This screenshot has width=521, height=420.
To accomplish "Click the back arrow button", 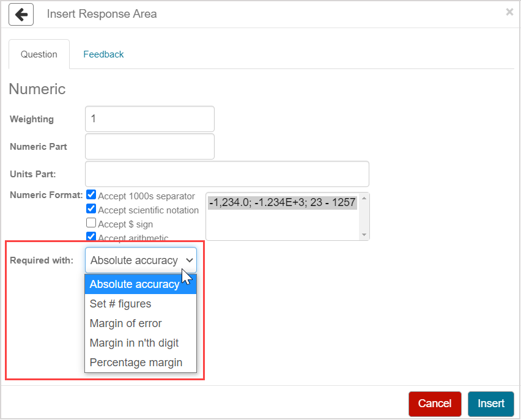I will coord(21,14).
